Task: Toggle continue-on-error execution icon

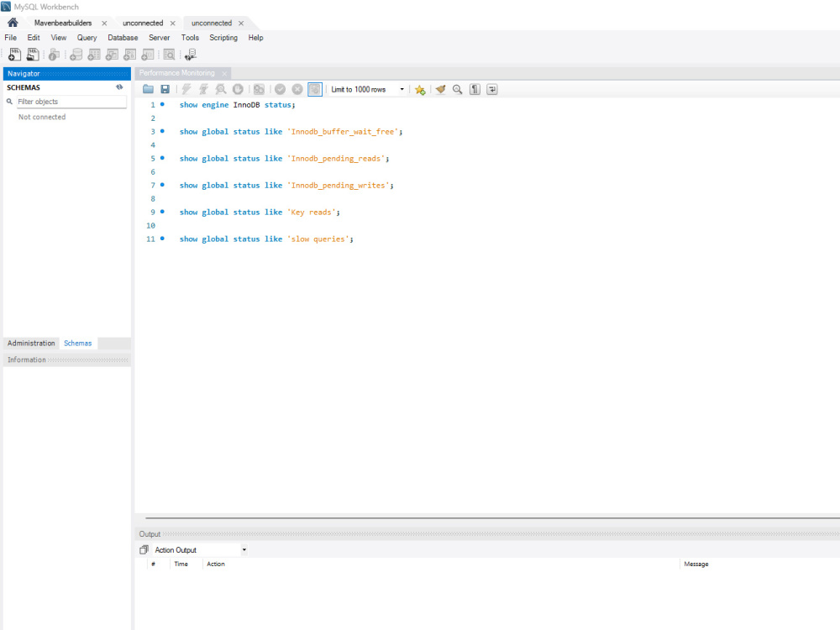Action: [x=259, y=90]
